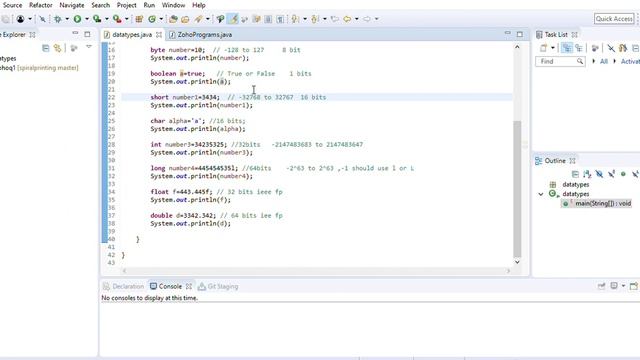Open the Project menu

point(127,5)
